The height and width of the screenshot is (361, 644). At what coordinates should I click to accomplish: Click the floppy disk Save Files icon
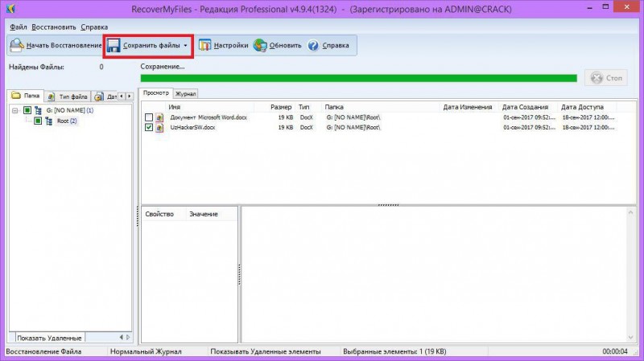click(114, 45)
